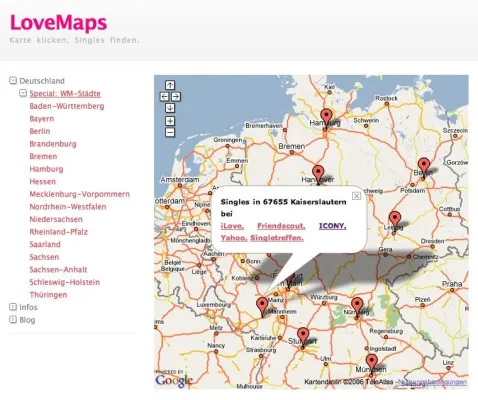This screenshot has height=400, width=478.
Task: Pan the map up with arrow button
Action: [170, 85]
